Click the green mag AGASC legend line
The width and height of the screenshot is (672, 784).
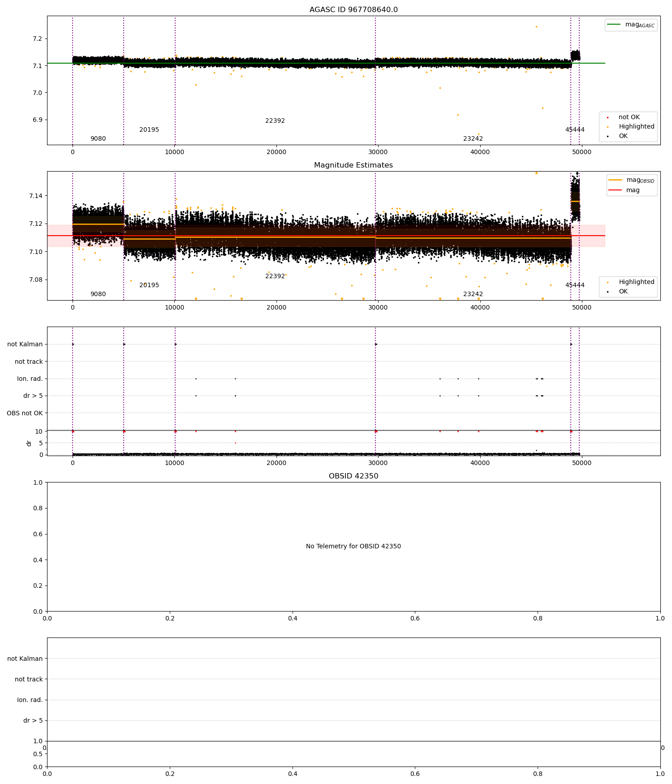(614, 25)
